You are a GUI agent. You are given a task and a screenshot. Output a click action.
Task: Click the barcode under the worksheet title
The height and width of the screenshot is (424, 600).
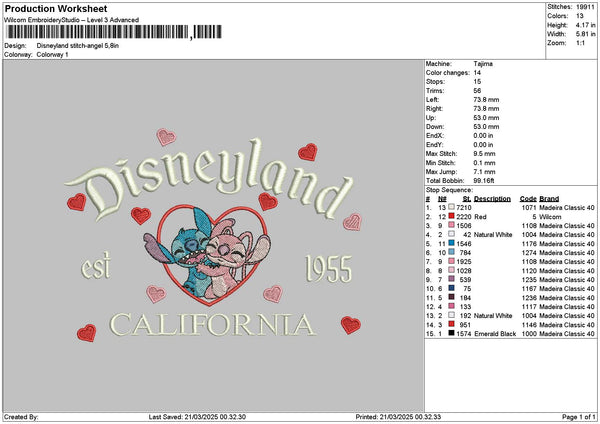(114, 32)
